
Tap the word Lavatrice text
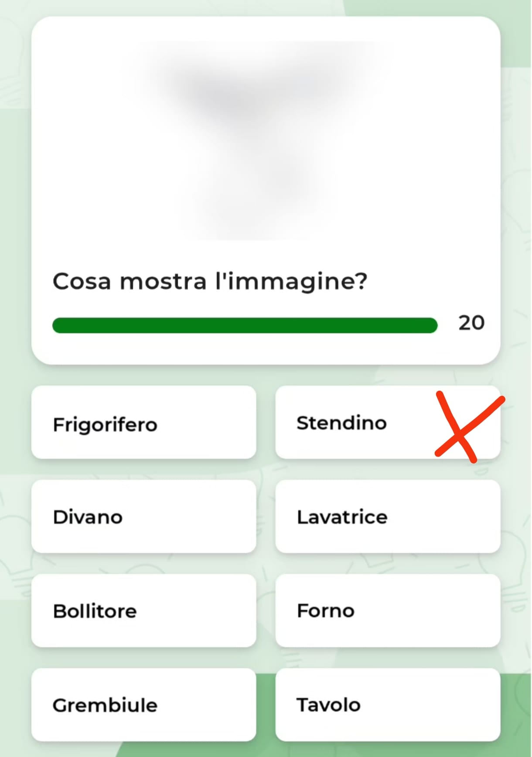342,517
